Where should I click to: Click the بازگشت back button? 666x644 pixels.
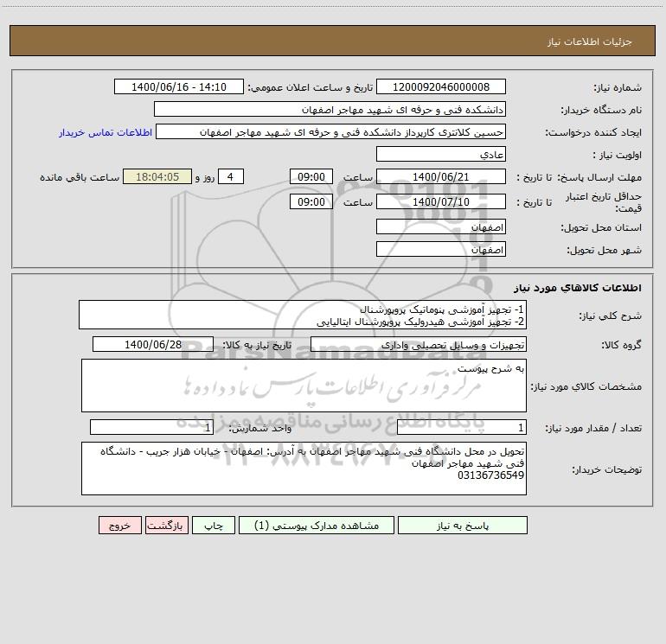coord(166,525)
